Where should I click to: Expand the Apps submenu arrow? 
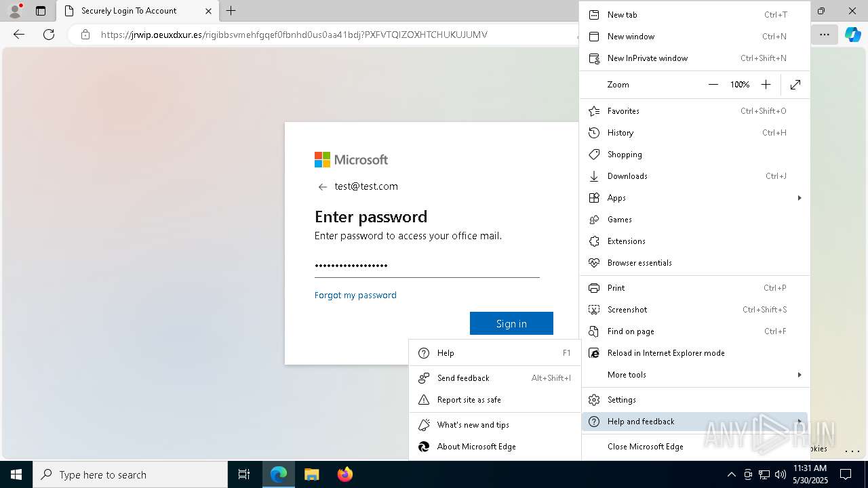[x=800, y=198]
